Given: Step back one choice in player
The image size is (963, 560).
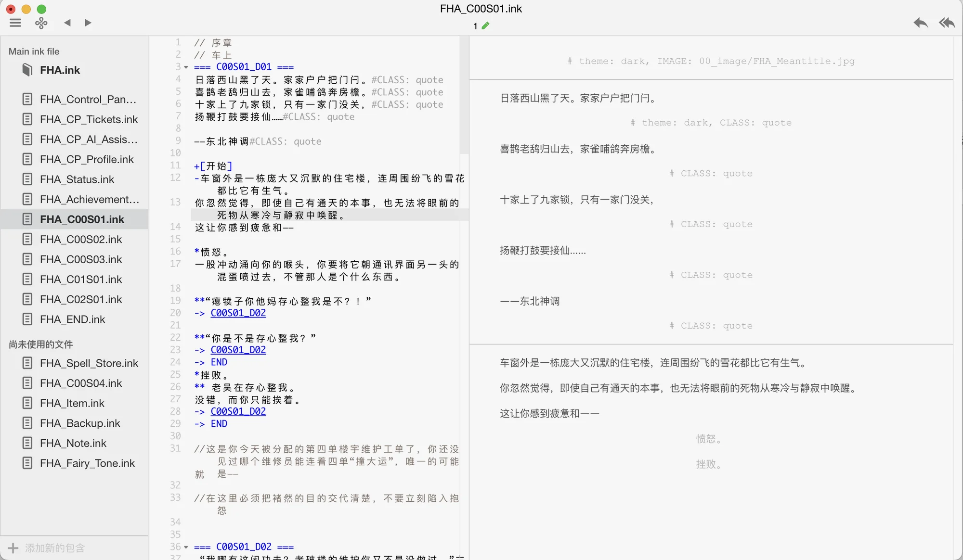Looking at the screenshot, I should tap(921, 23).
